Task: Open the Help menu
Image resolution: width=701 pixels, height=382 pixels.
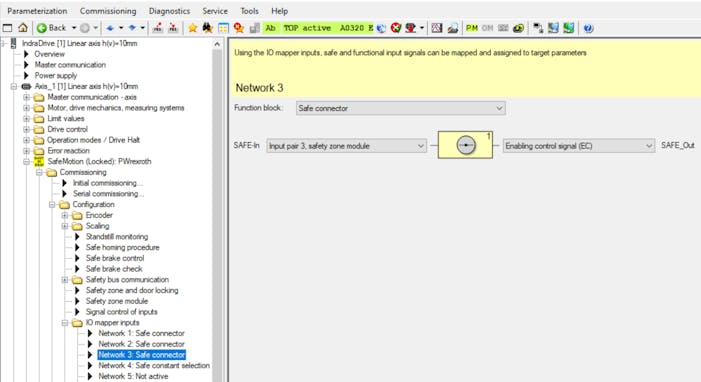Action: tap(279, 11)
